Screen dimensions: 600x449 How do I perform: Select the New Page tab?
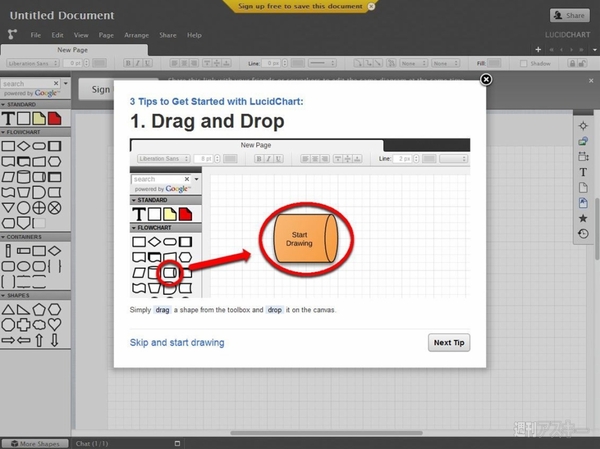pyautogui.click(x=74, y=50)
